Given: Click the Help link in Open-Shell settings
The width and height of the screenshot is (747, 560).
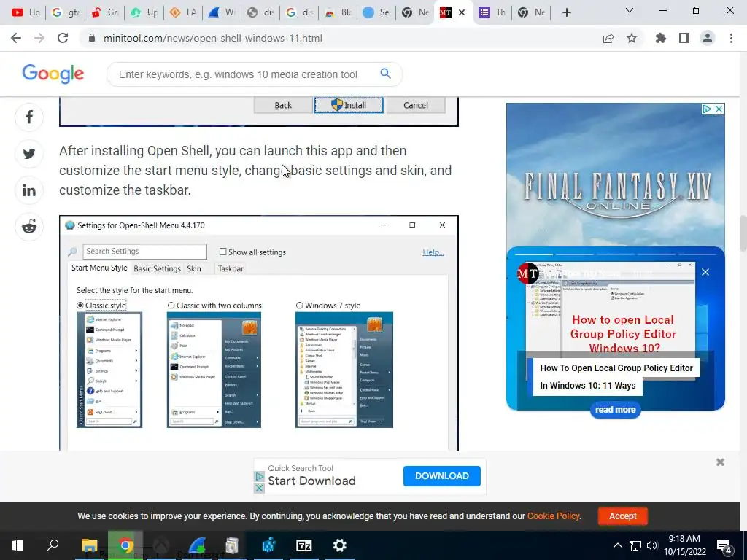Looking at the screenshot, I should [x=433, y=252].
